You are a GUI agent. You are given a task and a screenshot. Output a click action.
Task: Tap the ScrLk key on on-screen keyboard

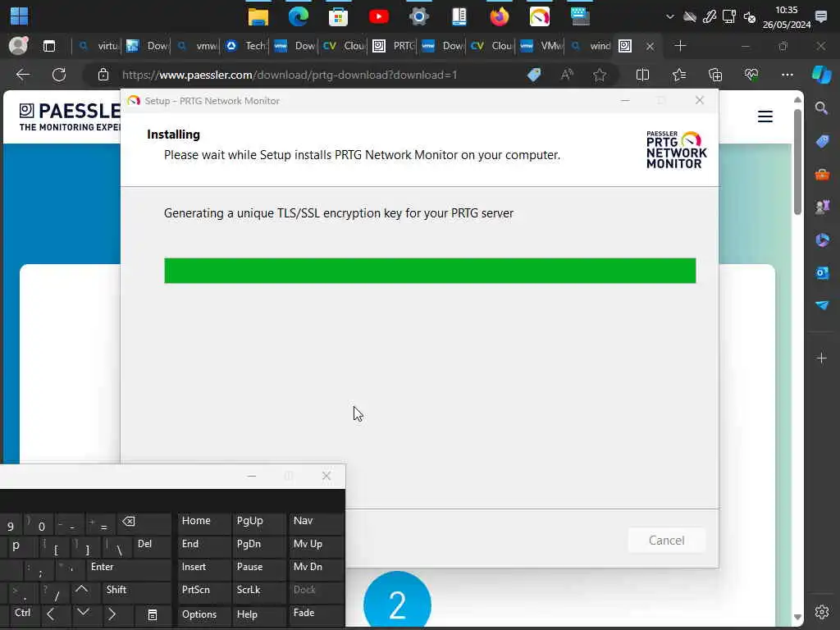[259, 592]
